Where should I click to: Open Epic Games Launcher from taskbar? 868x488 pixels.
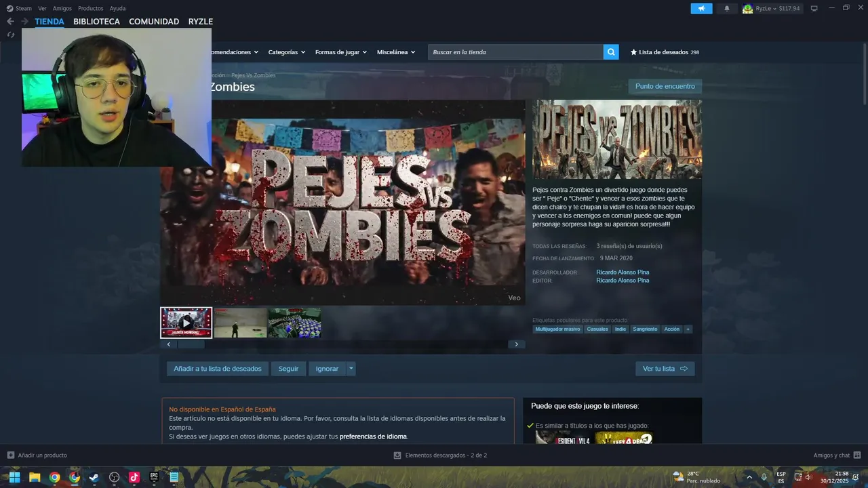click(154, 477)
